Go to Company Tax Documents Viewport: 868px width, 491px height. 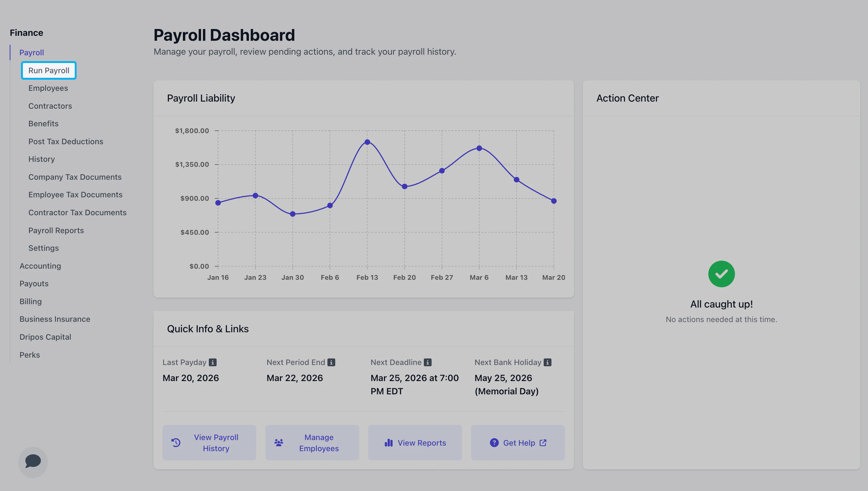[75, 177]
